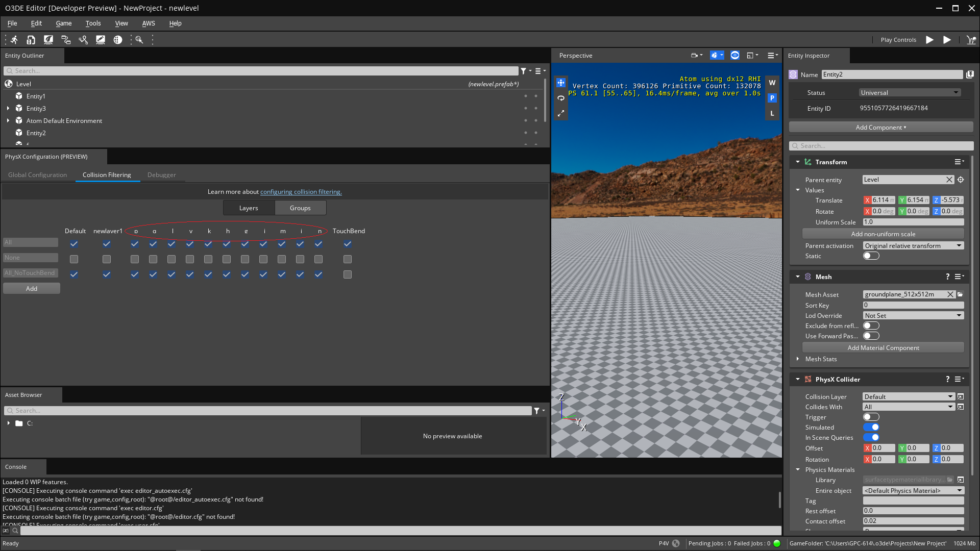Expand the Atom Default Environment entity
980x551 pixels.
click(x=8, y=120)
